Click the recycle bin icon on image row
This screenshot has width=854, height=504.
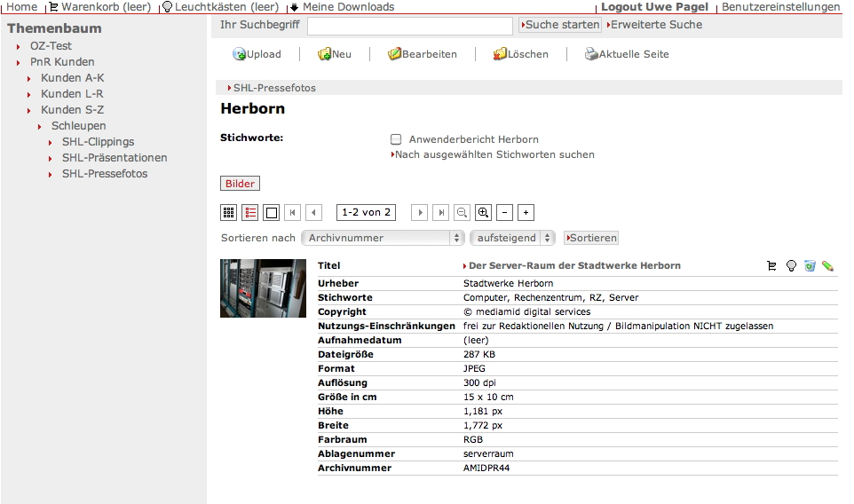pyautogui.click(x=810, y=265)
